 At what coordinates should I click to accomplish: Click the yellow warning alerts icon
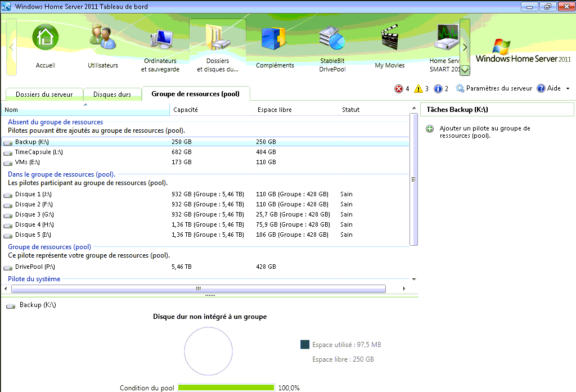pyautogui.click(x=418, y=88)
